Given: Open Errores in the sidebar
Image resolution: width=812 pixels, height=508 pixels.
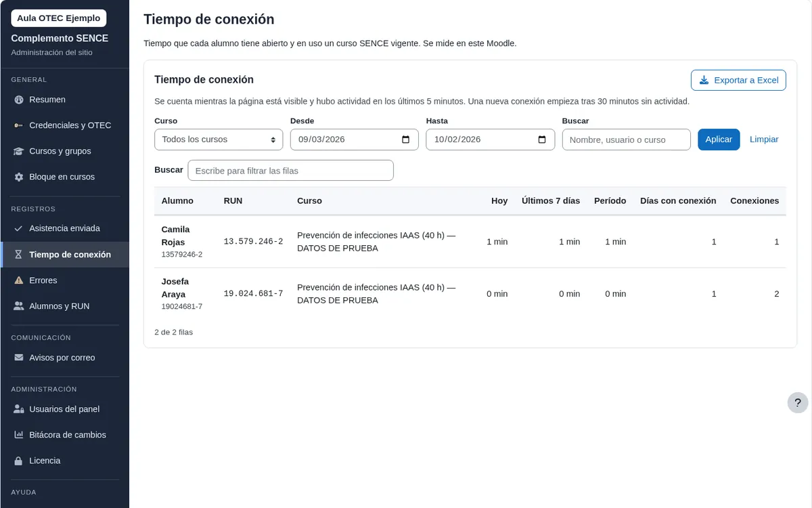Looking at the screenshot, I should (65, 280).
